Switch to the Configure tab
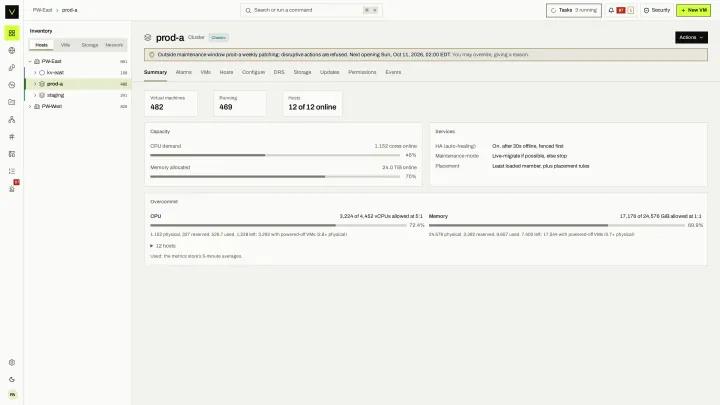Viewport: 720px width, 405px height. pos(253,72)
